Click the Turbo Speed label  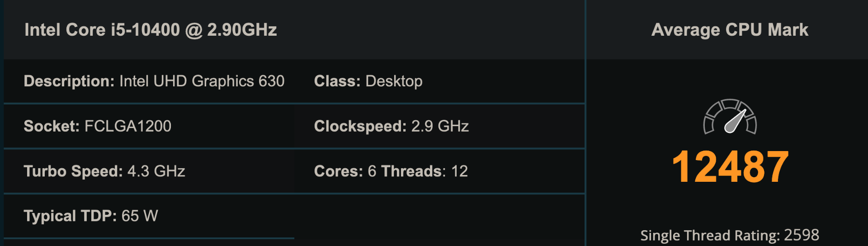(73, 171)
